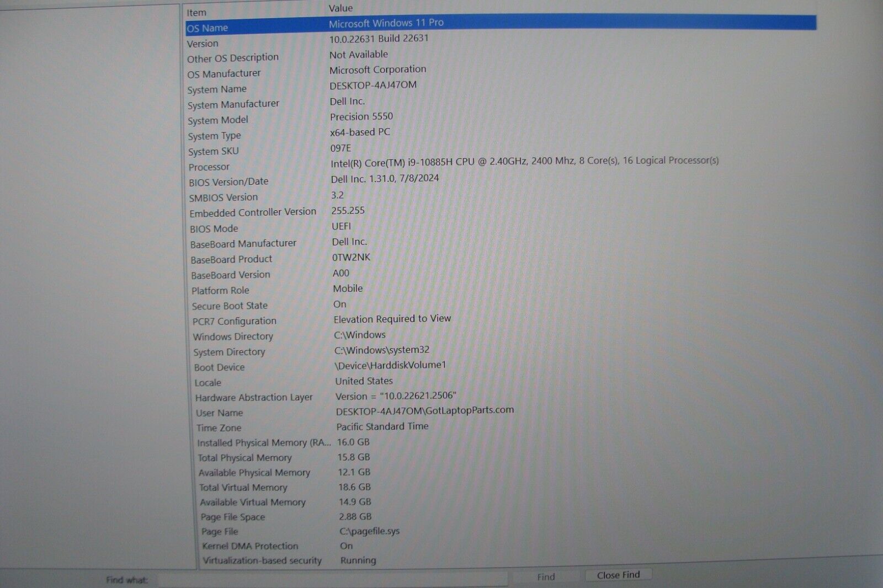Viewport: 883px width, 588px height.
Task: Select OS Manufacturer row
Action: (x=224, y=74)
